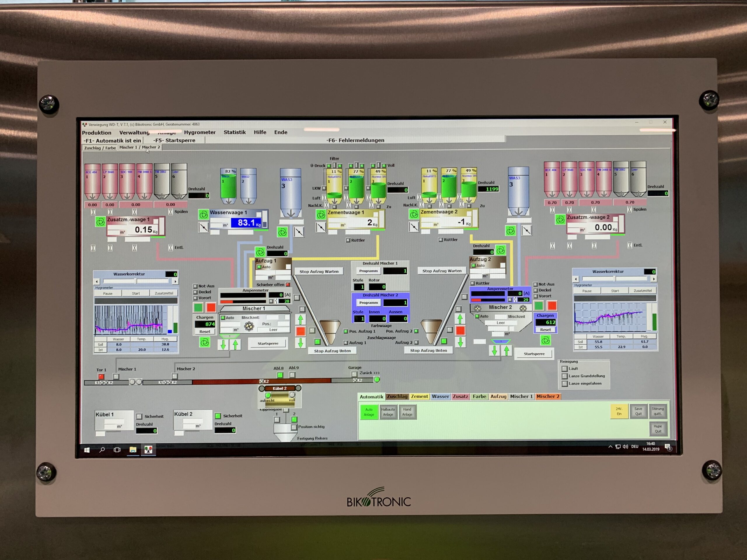The height and width of the screenshot is (560, 747).
Task: Click the swirl icon next to Aufzug 1 Drehzahl
Action: (x=260, y=252)
